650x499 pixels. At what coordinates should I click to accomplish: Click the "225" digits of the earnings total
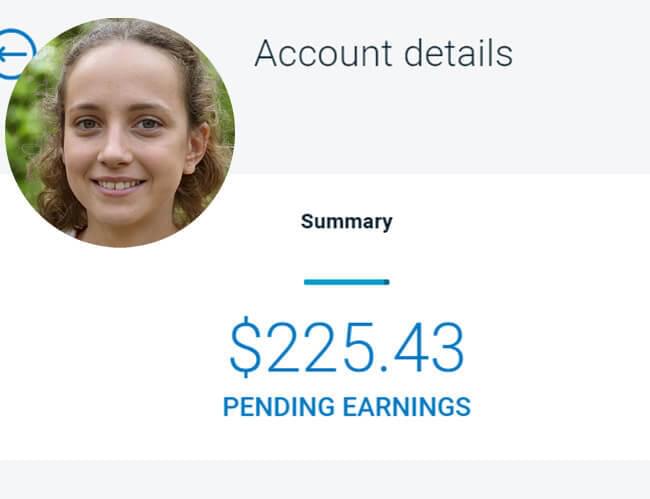pos(321,347)
